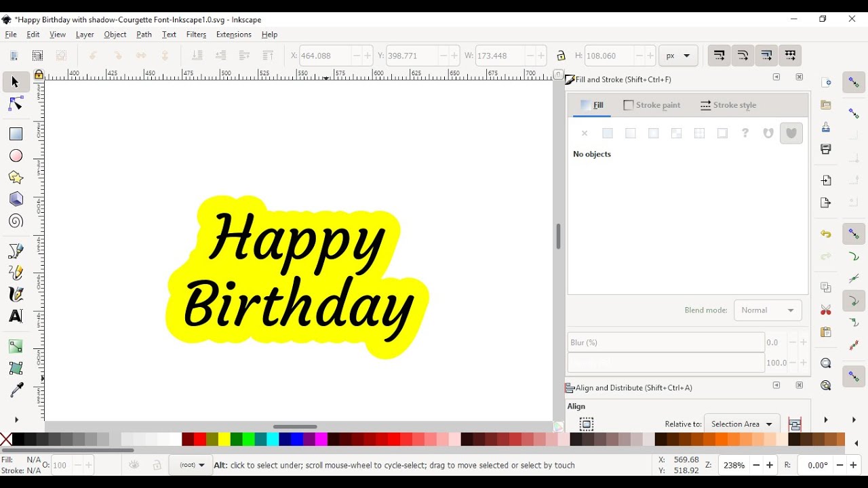Click the Cut scissors icon

(826, 310)
